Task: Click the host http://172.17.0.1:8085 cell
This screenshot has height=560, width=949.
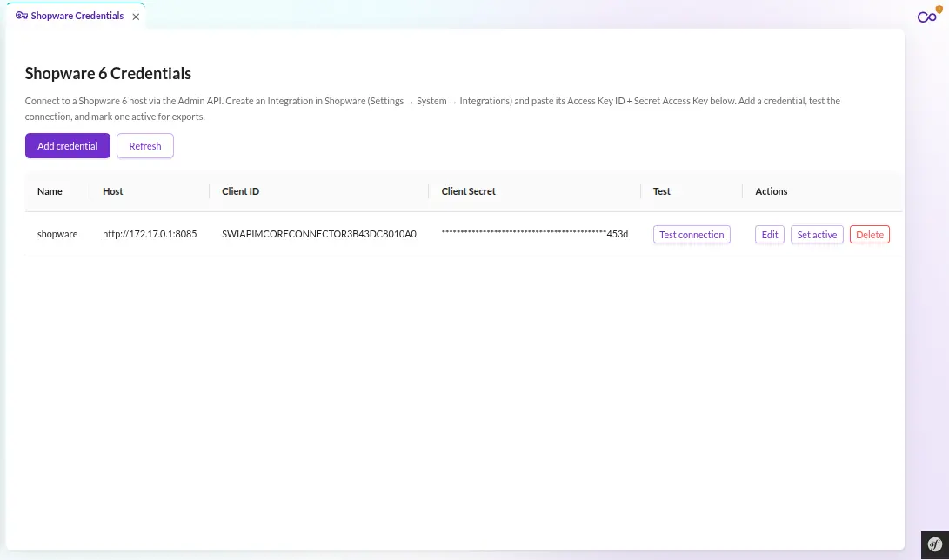Action: (x=150, y=234)
